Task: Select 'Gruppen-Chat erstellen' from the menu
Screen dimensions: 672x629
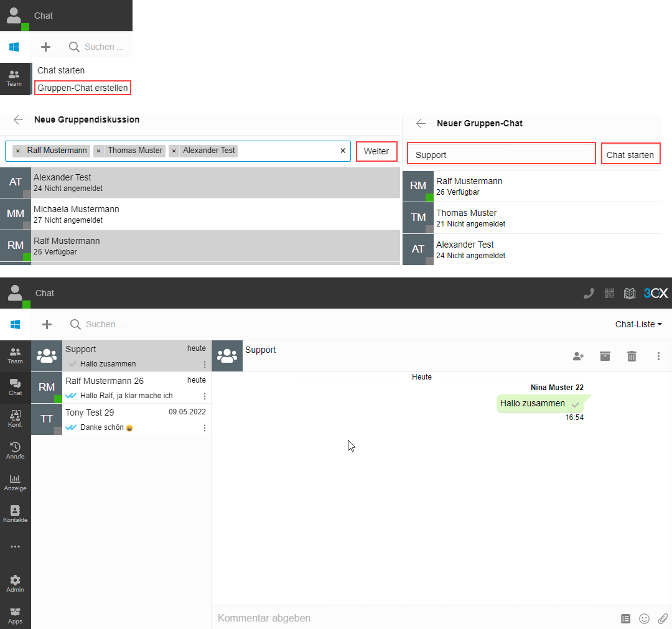Action: point(83,88)
